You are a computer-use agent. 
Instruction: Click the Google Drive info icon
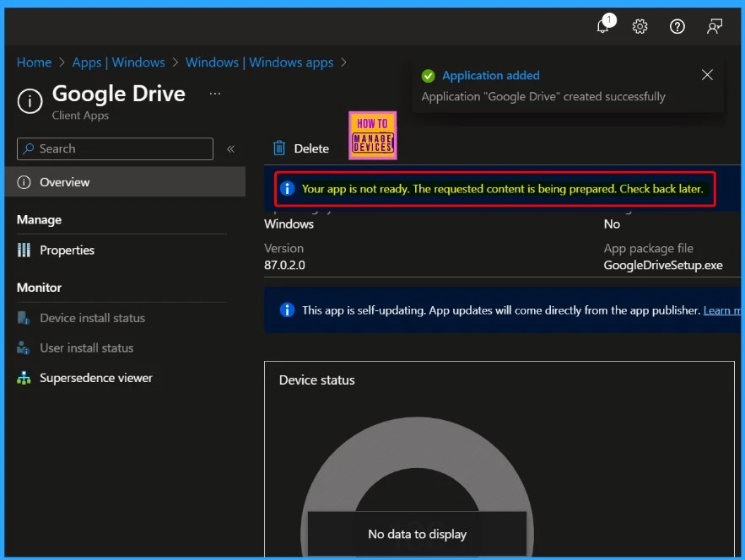coord(30,101)
